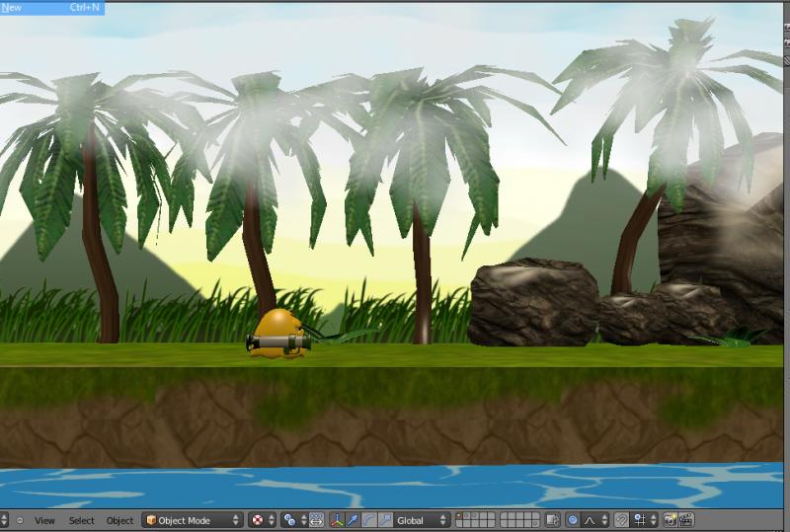Toggle the snap magnet icon
This screenshot has height=532, width=790.
tap(622, 520)
